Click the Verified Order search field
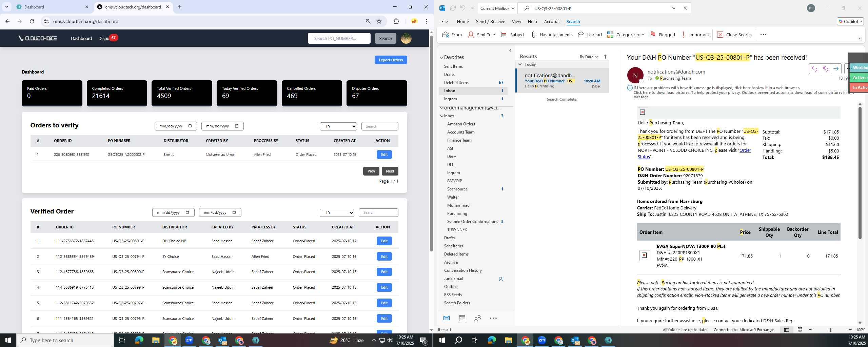 pos(378,212)
